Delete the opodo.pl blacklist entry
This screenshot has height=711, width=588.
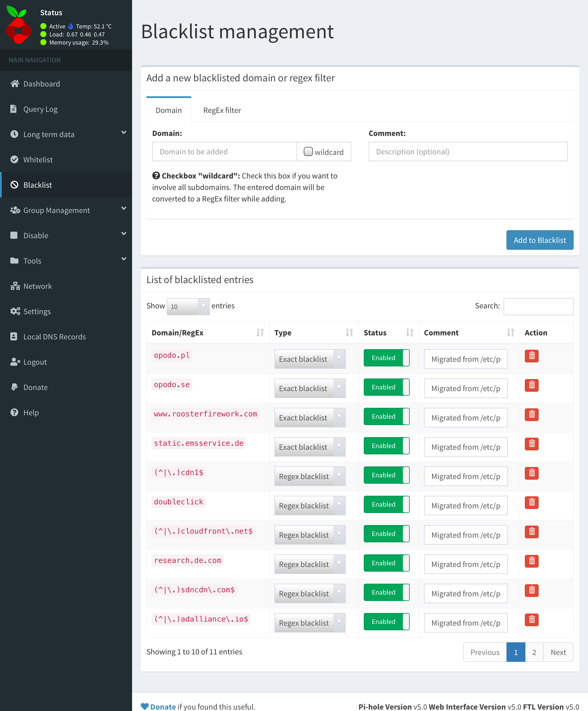point(531,356)
